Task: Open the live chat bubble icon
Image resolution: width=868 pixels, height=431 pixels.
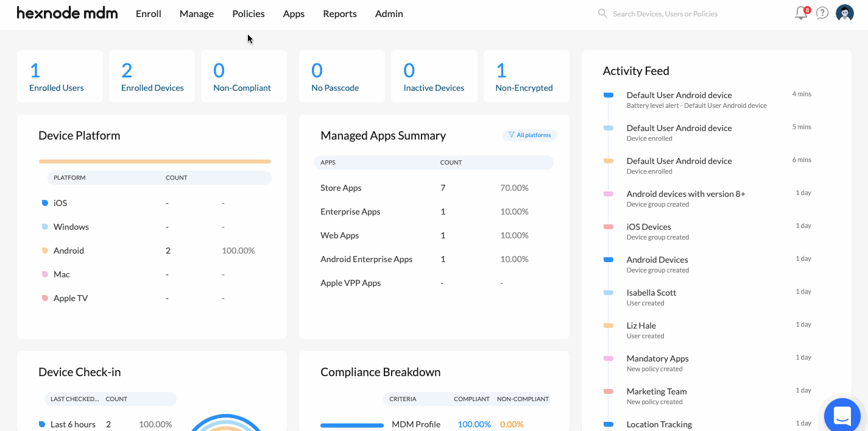Action: 842,416
